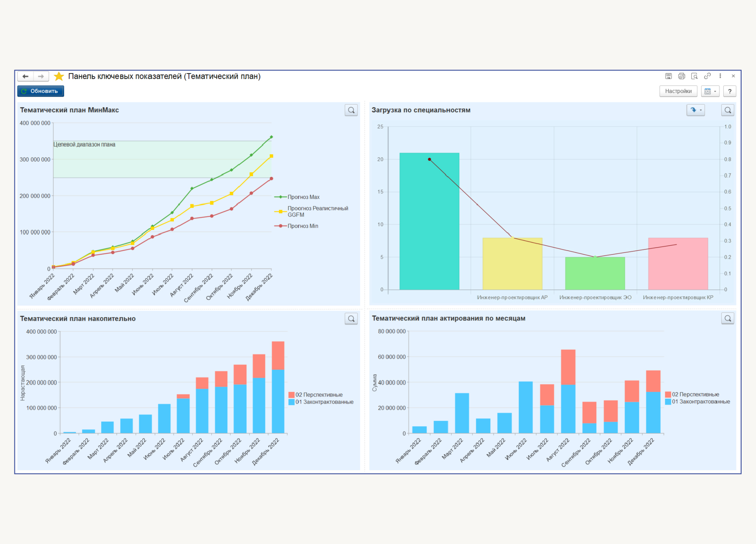Click the turquoise bar in the specialties chart
The height and width of the screenshot is (544, 756).
coord(429,221)
